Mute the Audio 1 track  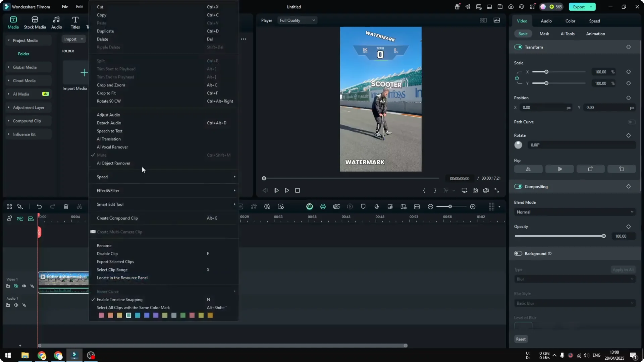16,305
